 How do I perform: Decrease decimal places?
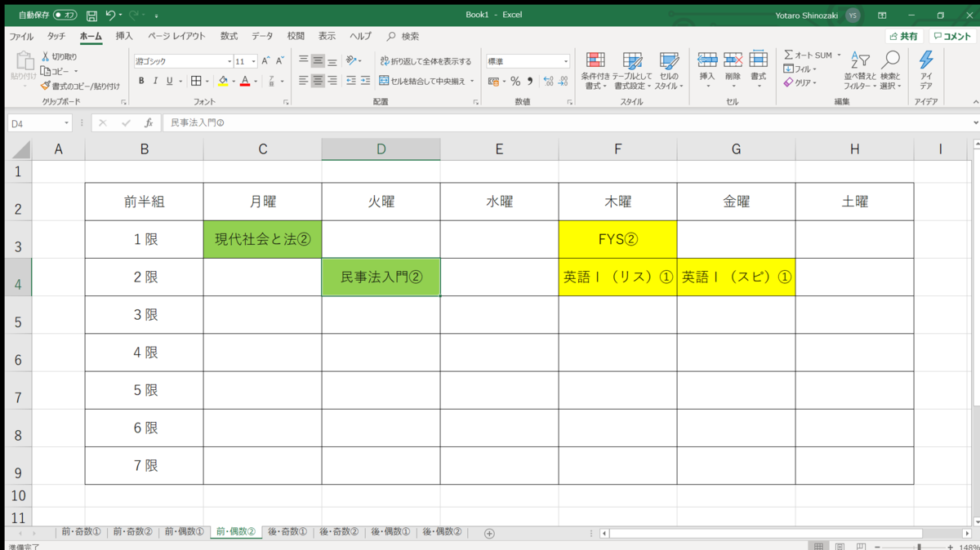coord(563,81)
